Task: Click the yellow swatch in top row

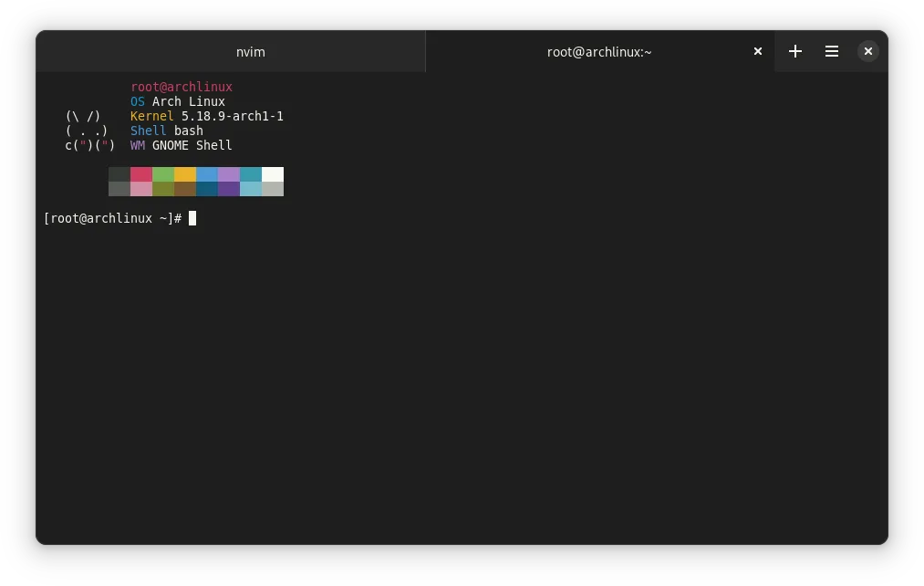Action: (x=185, y=174)
